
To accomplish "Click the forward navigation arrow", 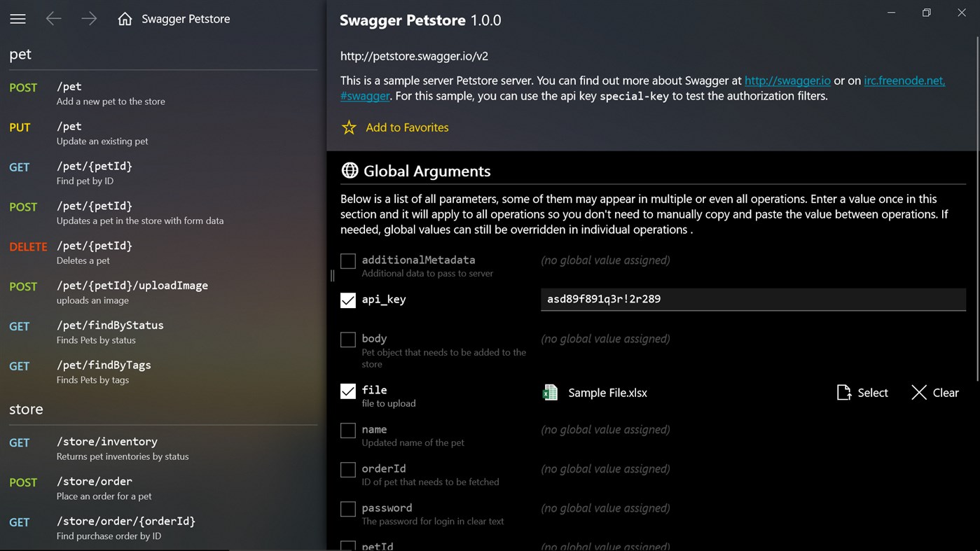I will 89,19.
